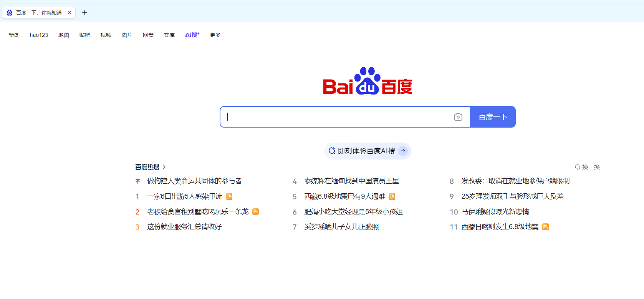
Task: Click rank number 5 in hot search list
Action: click(295, 197)
